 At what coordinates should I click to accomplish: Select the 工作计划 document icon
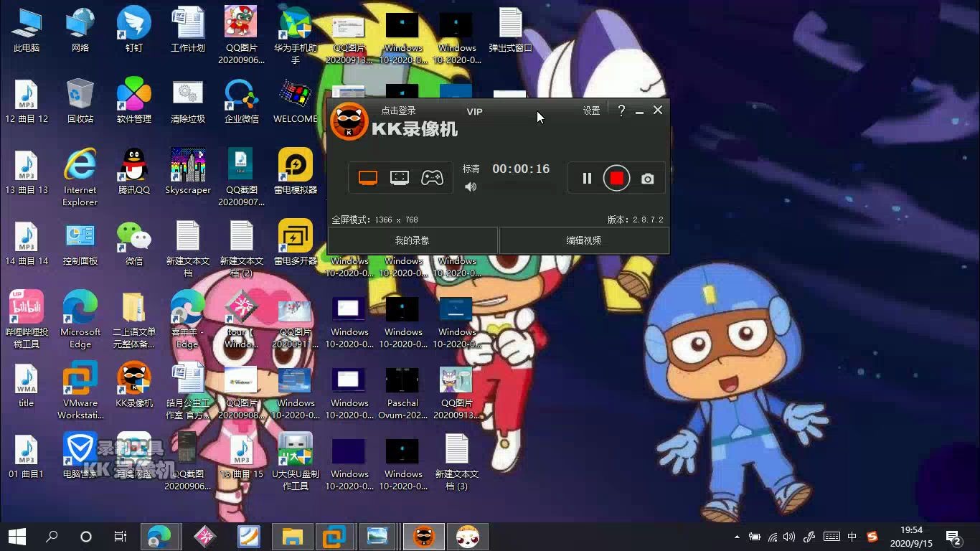click(x=188, y=31)
